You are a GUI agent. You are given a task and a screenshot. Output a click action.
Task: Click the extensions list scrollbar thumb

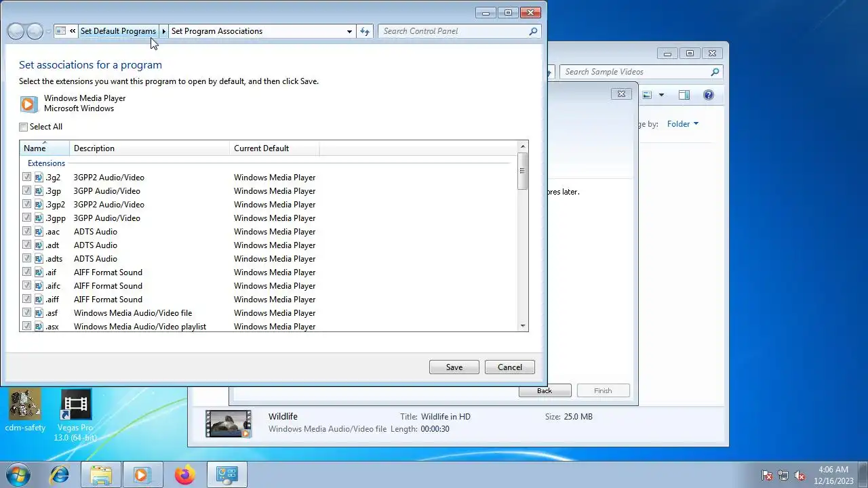click(x=522, y=171)
